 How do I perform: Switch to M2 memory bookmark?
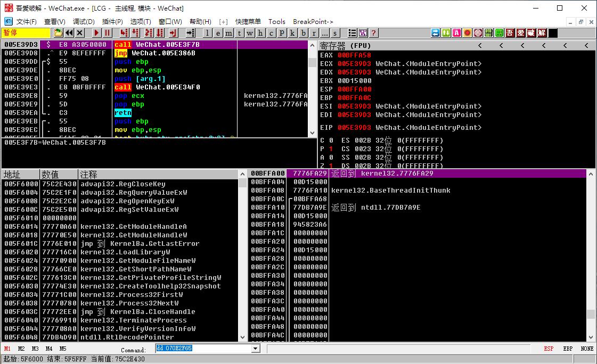coord(21,349)
